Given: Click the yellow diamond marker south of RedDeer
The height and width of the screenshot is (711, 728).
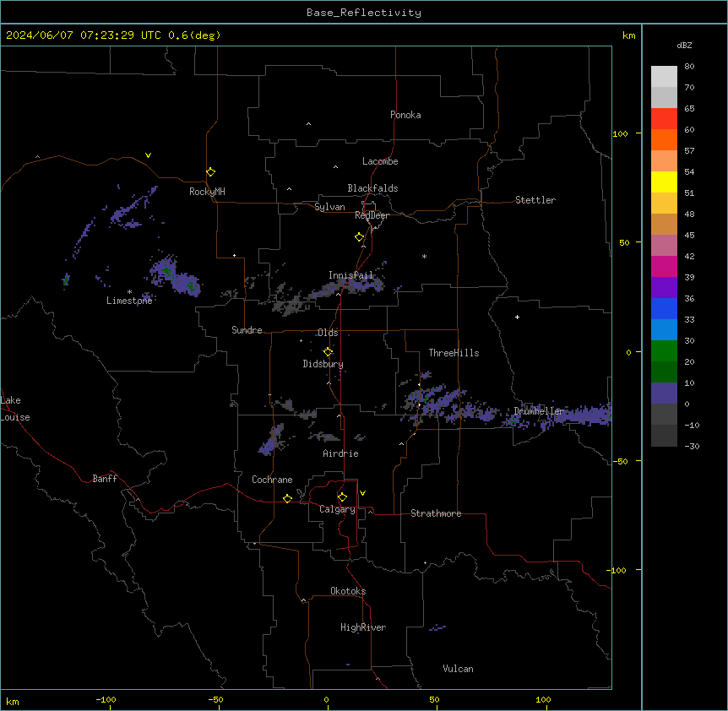Looking at the screenshot, I should [359, 236].
